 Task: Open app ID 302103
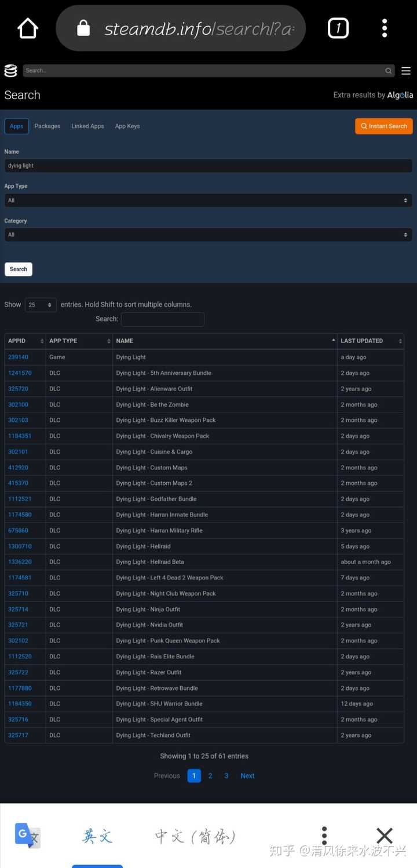click(19, 420)
